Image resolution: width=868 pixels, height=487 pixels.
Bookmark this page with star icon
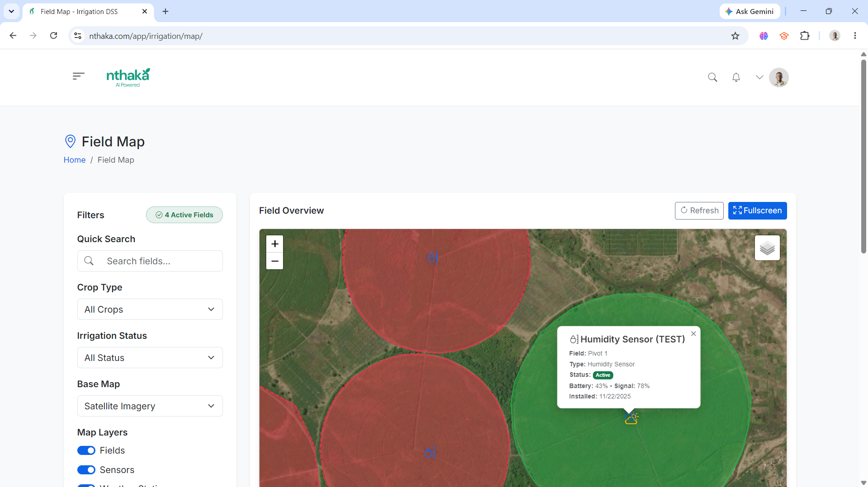[736, 36]
